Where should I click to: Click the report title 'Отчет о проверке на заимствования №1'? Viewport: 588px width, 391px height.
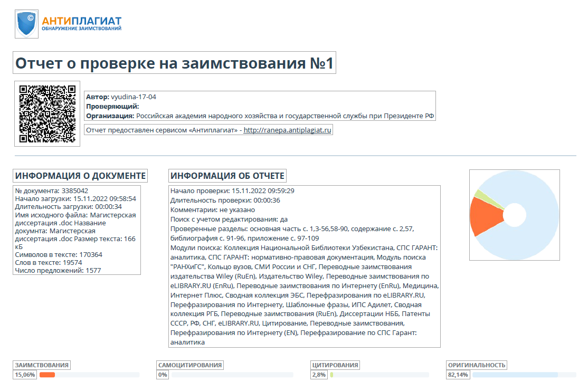(x=174, y=63)
